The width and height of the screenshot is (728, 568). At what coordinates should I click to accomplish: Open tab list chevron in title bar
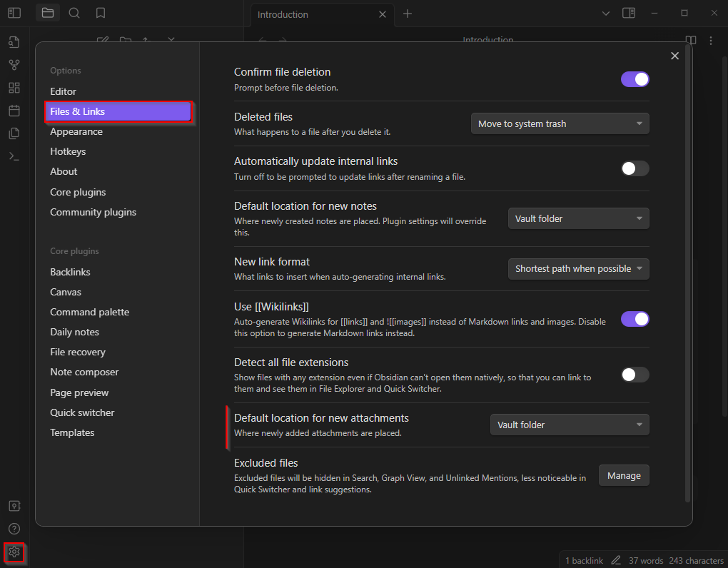pyautogui.click(x=606, y=14)
